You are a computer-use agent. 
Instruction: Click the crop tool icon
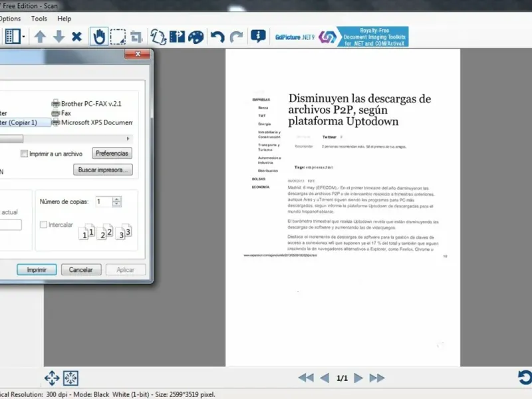(x=136, y=37)
